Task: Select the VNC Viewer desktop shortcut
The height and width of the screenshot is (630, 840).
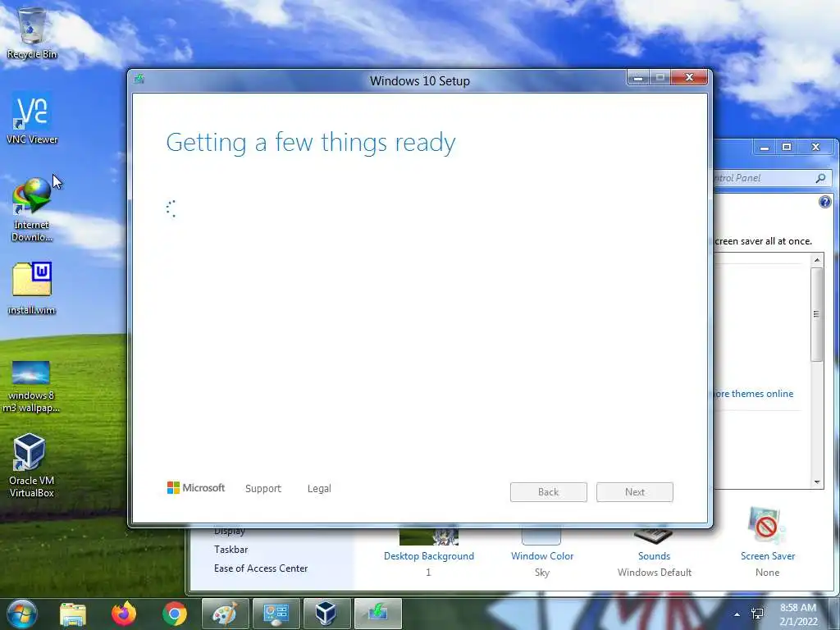Action: click(x=32, y=118)
